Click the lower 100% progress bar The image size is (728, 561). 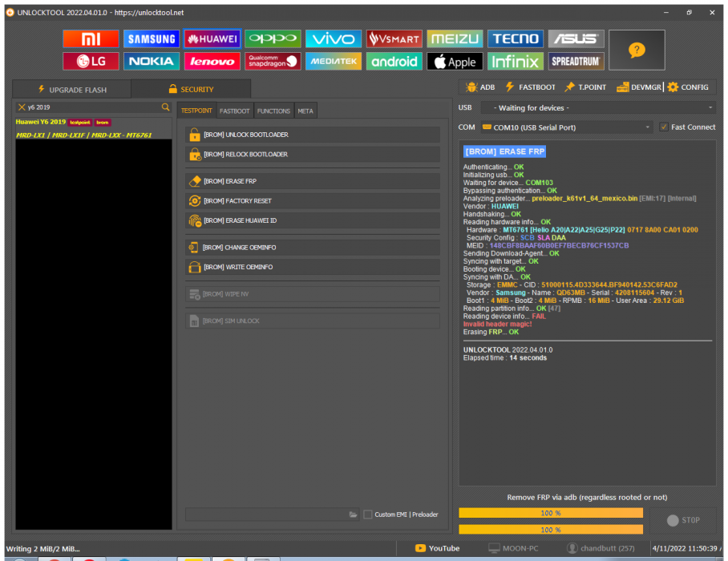click(x=551, y=530)
